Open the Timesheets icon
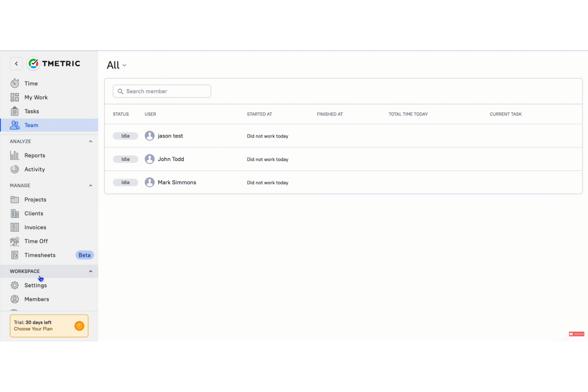588x392 pixels. (14, 255)
